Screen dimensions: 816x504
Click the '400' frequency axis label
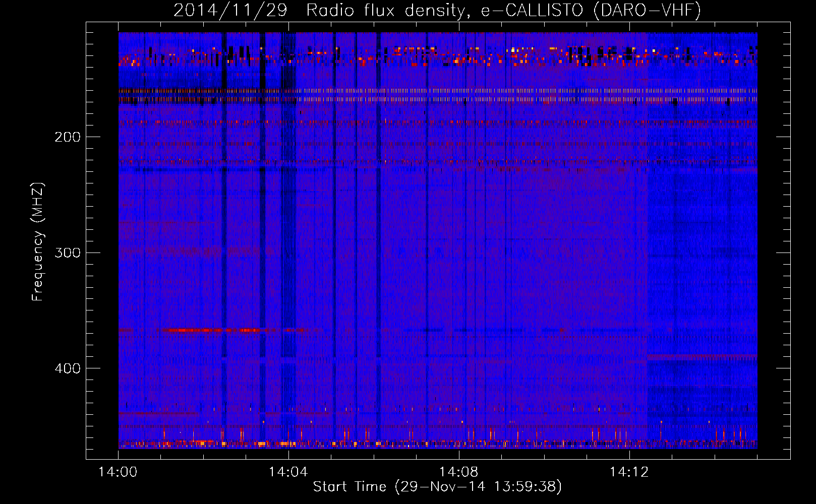(68, 368)
